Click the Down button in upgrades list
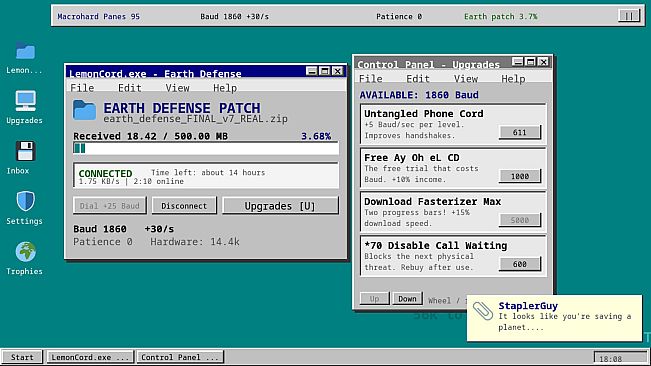Screen dimensions: 651x366 click(407, 299)
